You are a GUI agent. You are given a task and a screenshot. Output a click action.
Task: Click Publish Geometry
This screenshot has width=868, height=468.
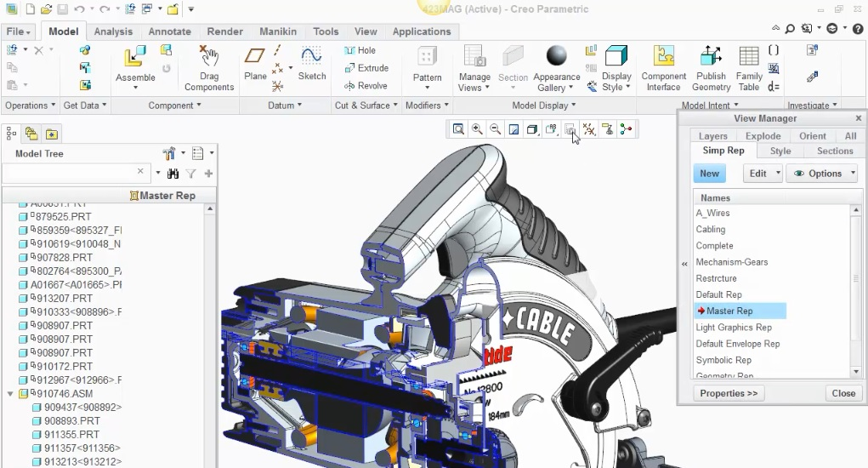click(711, 68)
